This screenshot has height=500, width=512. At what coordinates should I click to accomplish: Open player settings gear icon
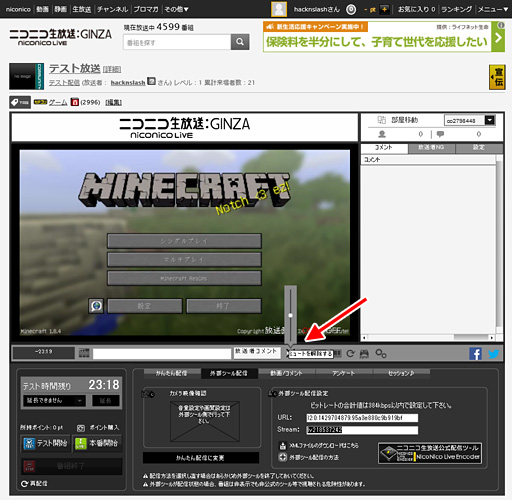381,353
